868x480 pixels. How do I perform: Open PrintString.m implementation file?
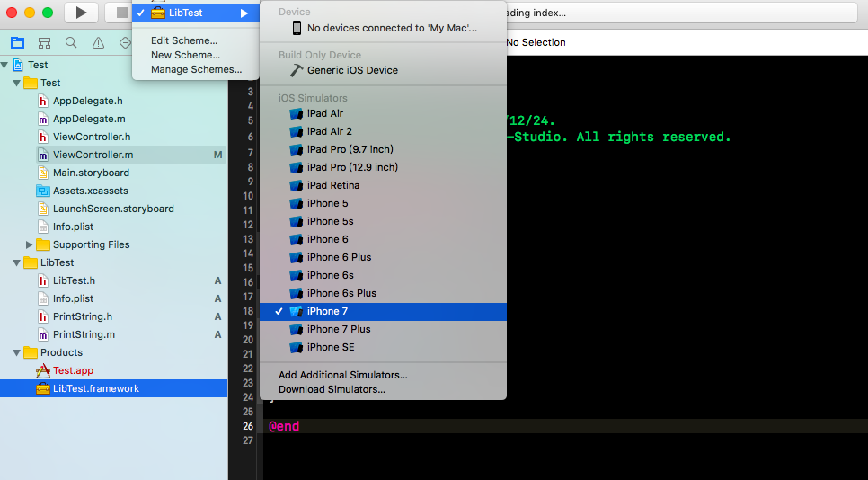pyautogui.click(x=84, y=334)
